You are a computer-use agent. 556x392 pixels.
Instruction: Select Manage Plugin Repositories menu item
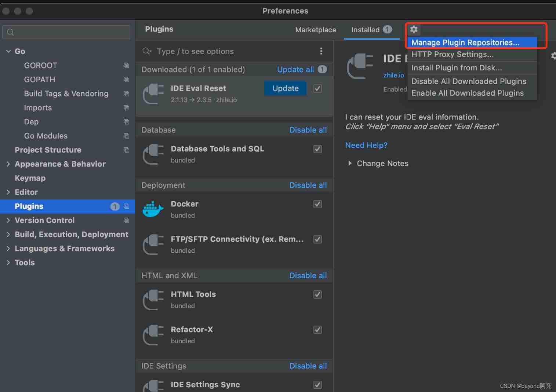tap(472, 43)
